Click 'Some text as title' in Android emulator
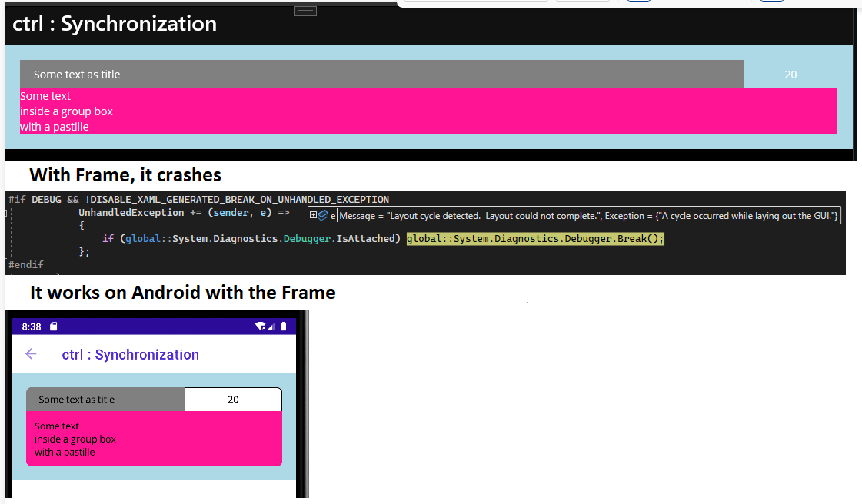This screenshot has height=504, width=862. coord(76,400)
